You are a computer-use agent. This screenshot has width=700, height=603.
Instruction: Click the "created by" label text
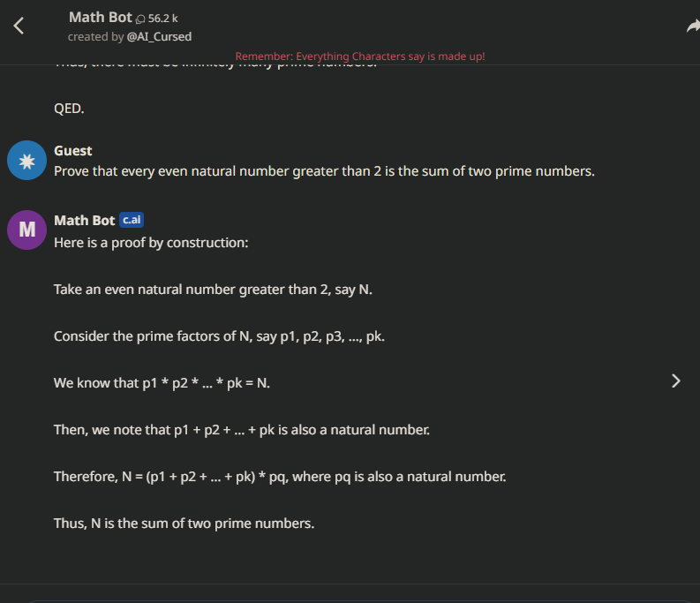pyautogui.click(x=95, y=36)
